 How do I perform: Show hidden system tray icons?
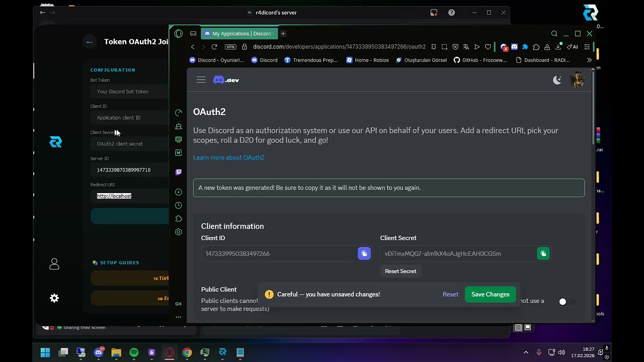(526, 352)
